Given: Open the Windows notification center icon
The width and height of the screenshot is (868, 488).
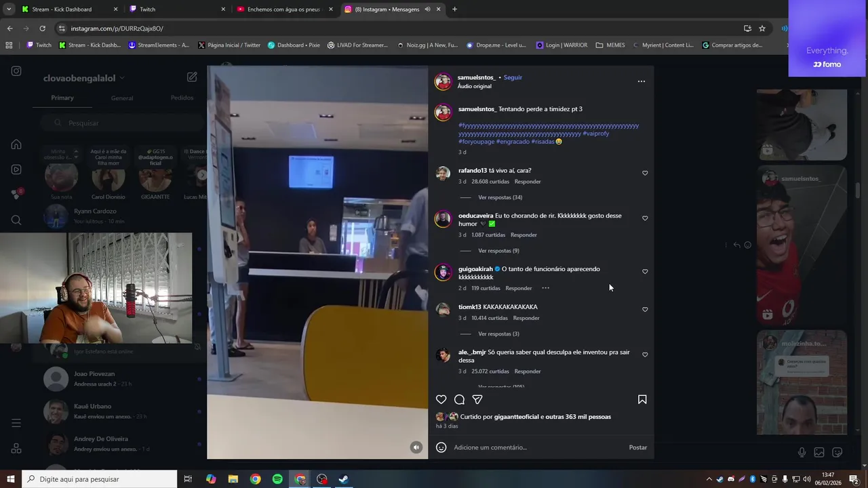Looking at the screenshot, I should click(x=854, y=479).
